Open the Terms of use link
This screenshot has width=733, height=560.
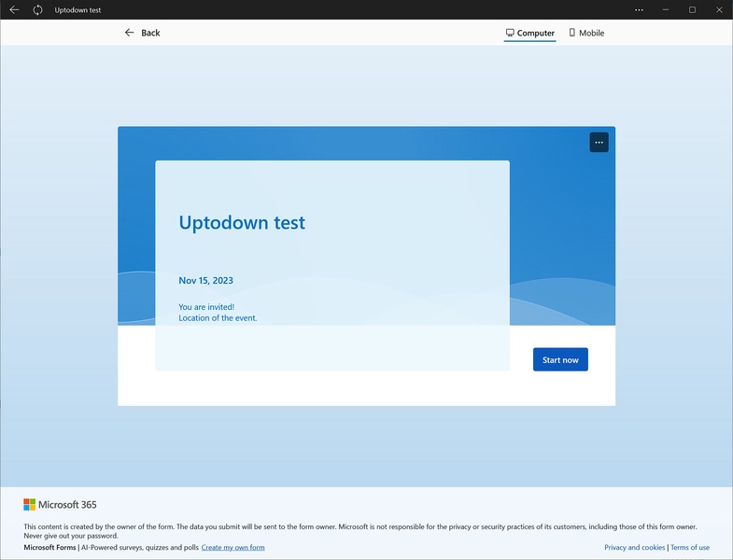pyautogui.click(x=690, y=548)
